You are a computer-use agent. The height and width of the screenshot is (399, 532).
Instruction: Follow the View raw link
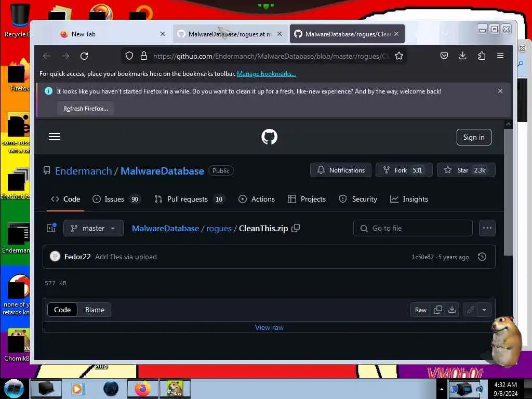click(x=269, y=327)
